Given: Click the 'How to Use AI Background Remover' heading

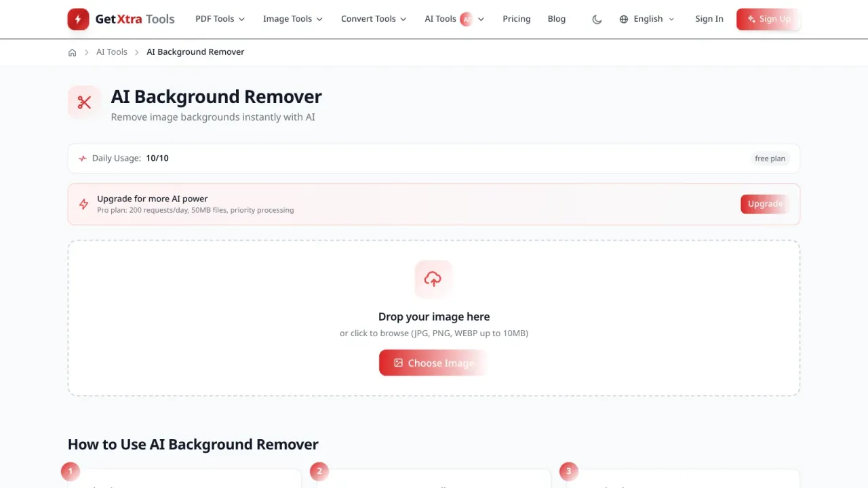Looking at the screenshot, I should 193,445.
